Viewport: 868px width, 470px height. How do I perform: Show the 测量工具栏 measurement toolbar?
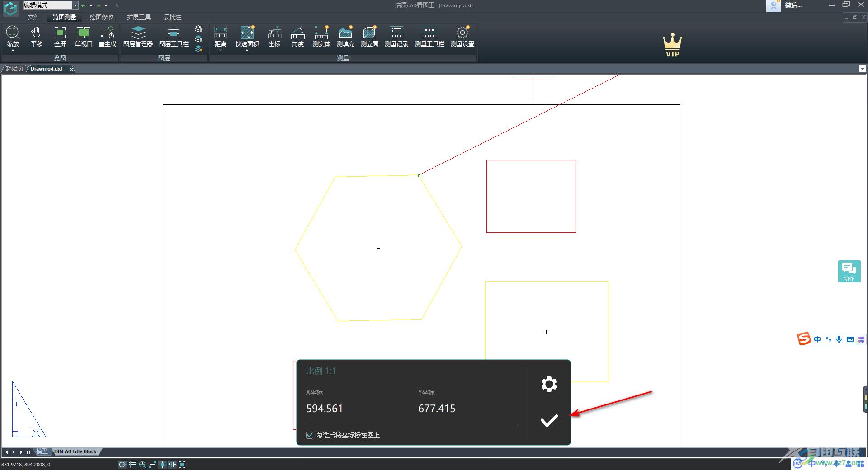[x=429, y=36]
